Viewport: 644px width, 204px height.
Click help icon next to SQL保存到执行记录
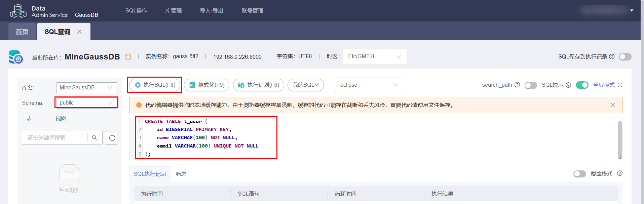pos(612,57)
